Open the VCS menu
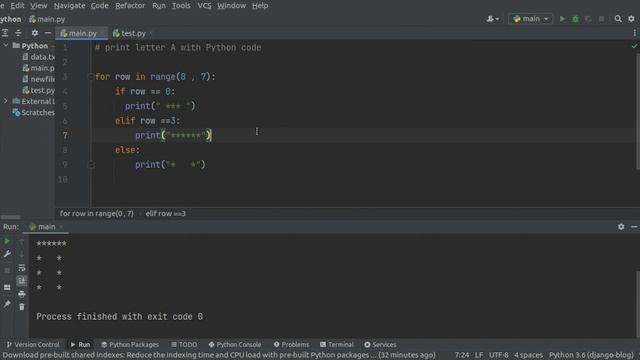The width and height of the screenshot is (640, 360). (x=204, y=5)
